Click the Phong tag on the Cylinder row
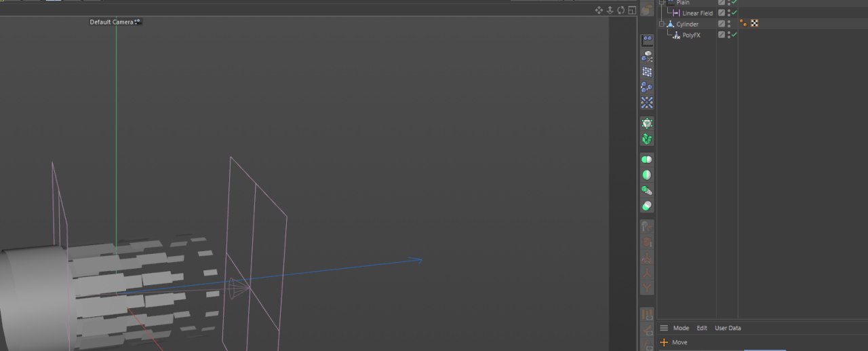This screenshot has width=868, height=351. click(x=744, y=24)
